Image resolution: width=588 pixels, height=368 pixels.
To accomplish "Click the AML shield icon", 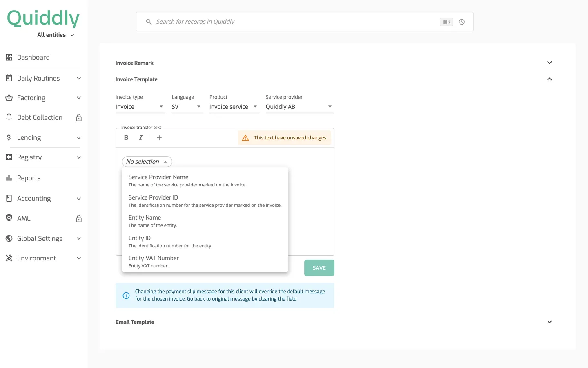I will 9,218.
